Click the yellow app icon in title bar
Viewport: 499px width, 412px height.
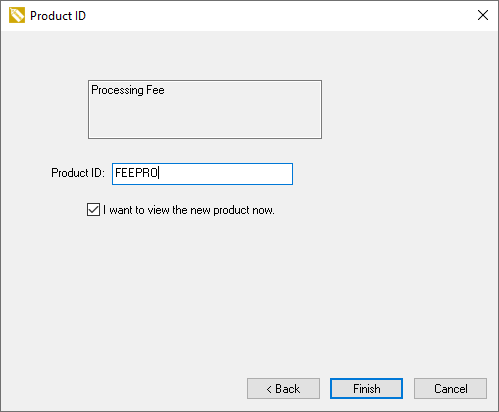[17, 15]
